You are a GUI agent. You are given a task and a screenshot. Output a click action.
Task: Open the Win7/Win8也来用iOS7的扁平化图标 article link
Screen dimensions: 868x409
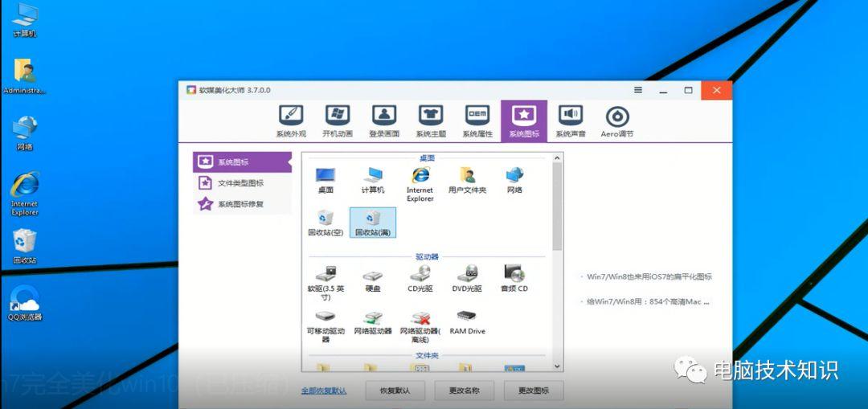[649, 276]
